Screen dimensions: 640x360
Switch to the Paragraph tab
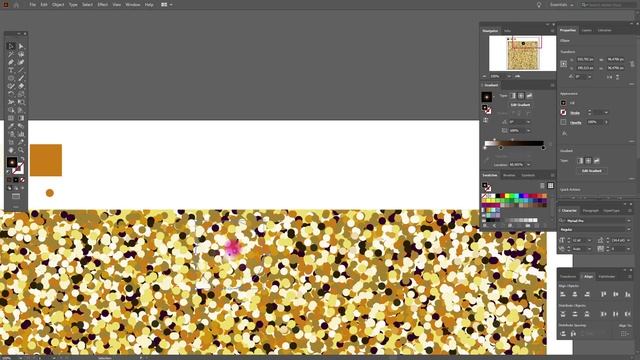pos(590,211)
